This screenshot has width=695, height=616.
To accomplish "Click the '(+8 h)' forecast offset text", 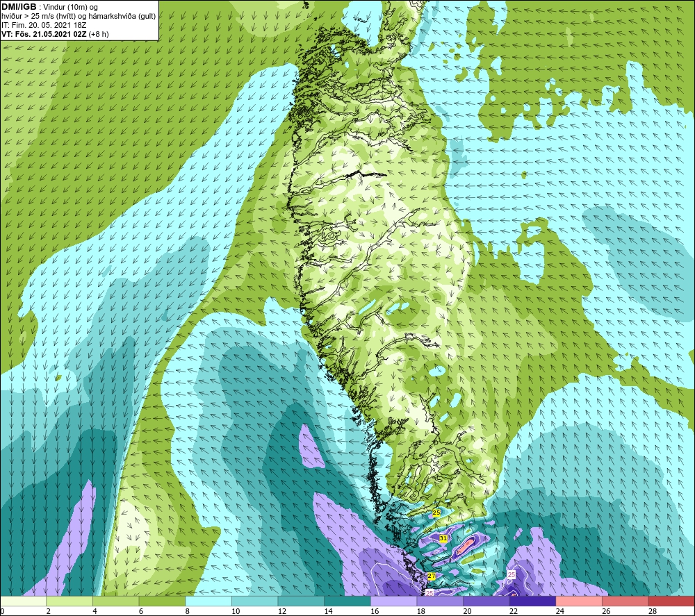I will tap(99, 34).
